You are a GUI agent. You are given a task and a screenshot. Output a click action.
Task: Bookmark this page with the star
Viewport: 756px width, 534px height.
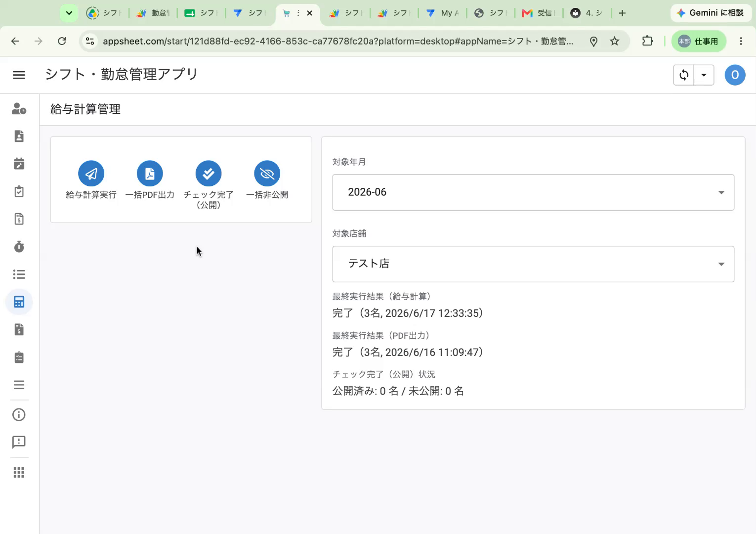pyautogui.click(x=615, y=41)
